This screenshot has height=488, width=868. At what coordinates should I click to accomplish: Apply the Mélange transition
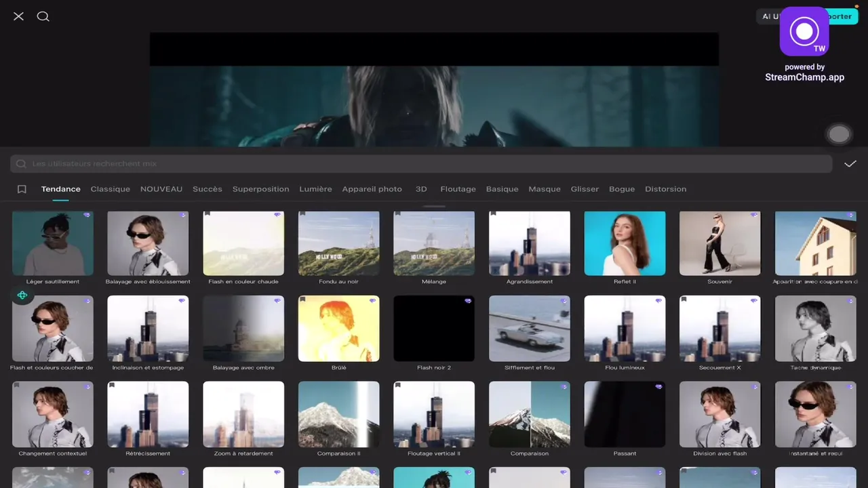(434, 243)
